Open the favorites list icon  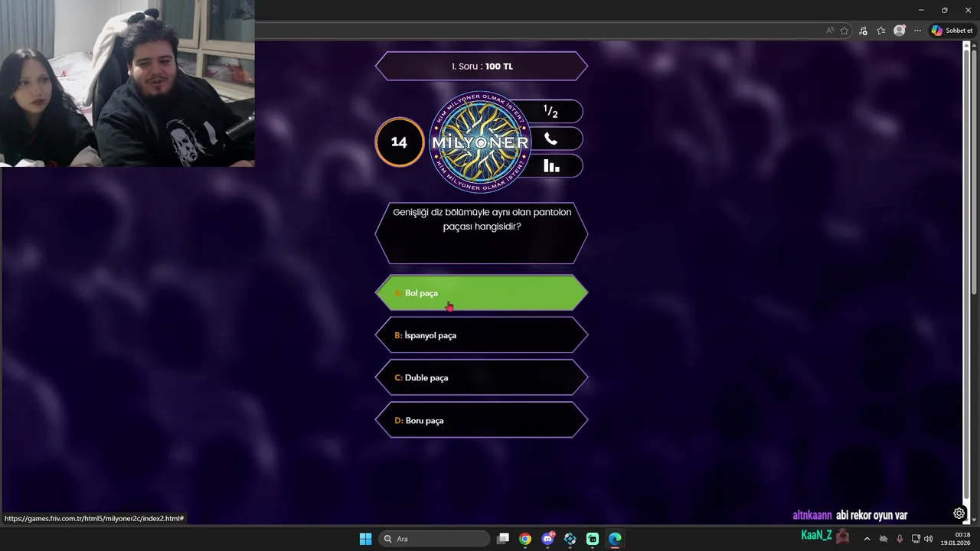(881, 31)
